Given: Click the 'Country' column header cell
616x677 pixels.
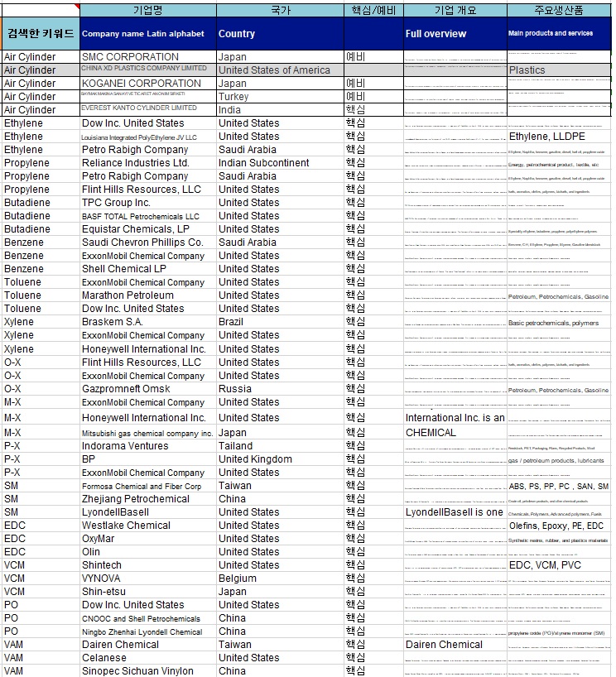Looking at the screenshot, I should pos(281,34).
